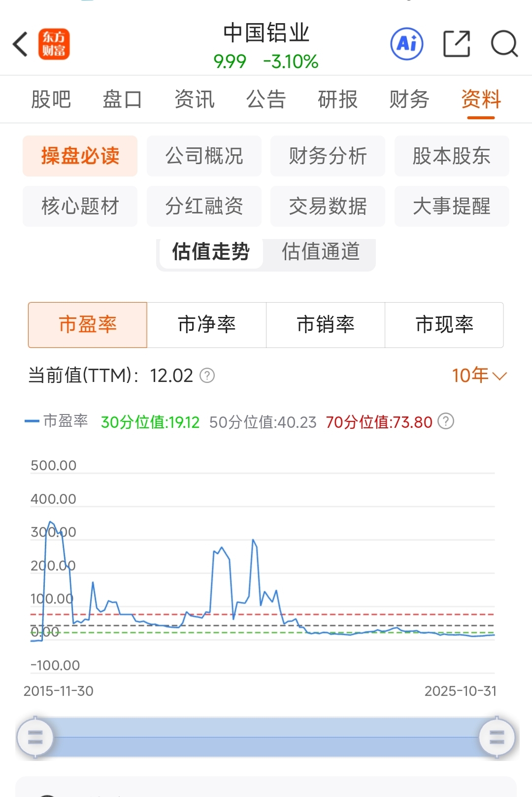This screenshot has width=532, height=797.
Task: Tap the 东方财富 logo icon
Action: (x=54, y=44)
